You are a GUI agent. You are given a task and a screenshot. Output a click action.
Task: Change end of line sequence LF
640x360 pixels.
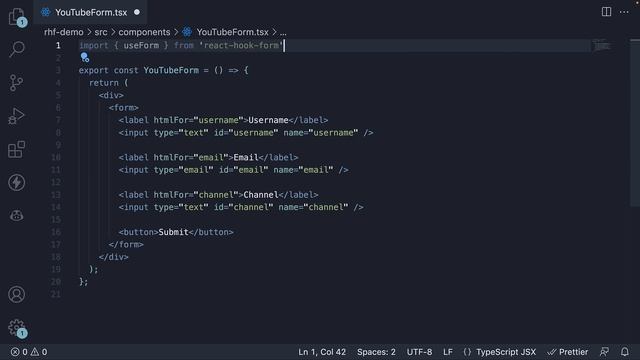point(448,352)
